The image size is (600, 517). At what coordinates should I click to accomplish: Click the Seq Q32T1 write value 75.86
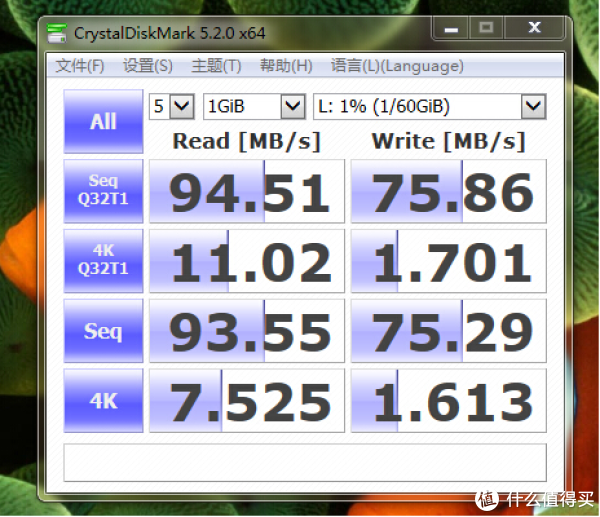tap(449, 191)
